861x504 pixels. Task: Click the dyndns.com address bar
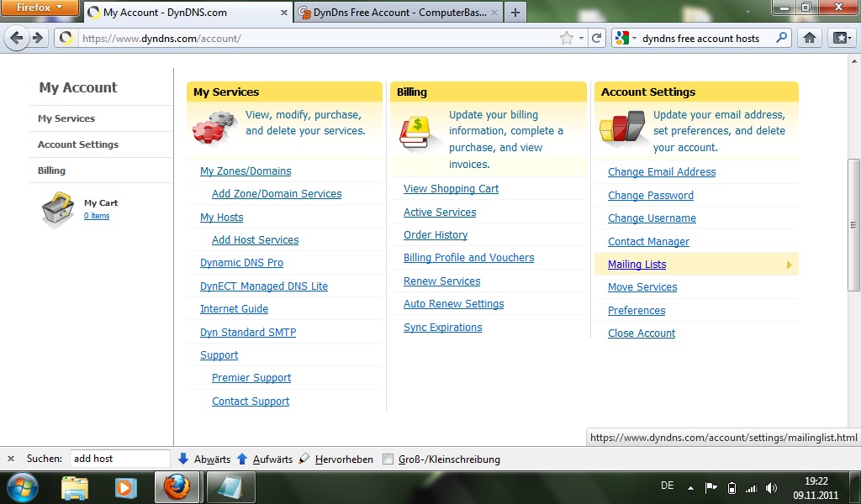click(319, 39)
